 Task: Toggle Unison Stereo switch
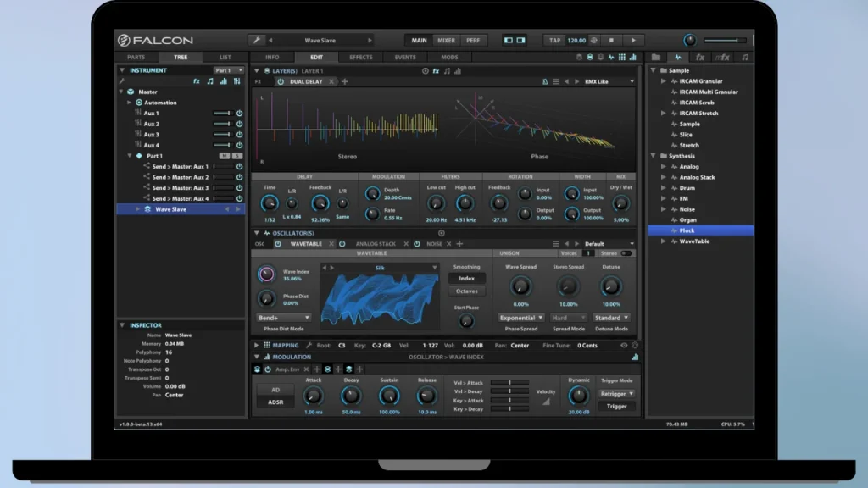(x=626, y=253)
